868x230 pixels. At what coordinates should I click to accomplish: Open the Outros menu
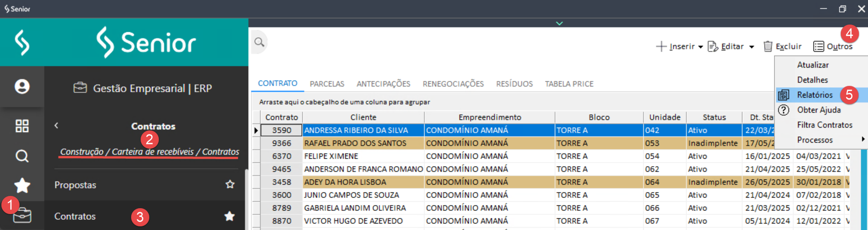(833, 46)
